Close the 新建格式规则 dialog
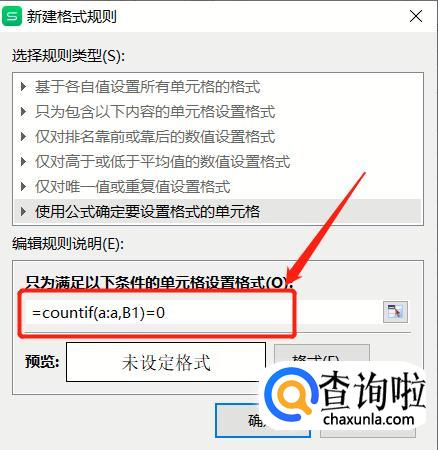 pos(416,16)
